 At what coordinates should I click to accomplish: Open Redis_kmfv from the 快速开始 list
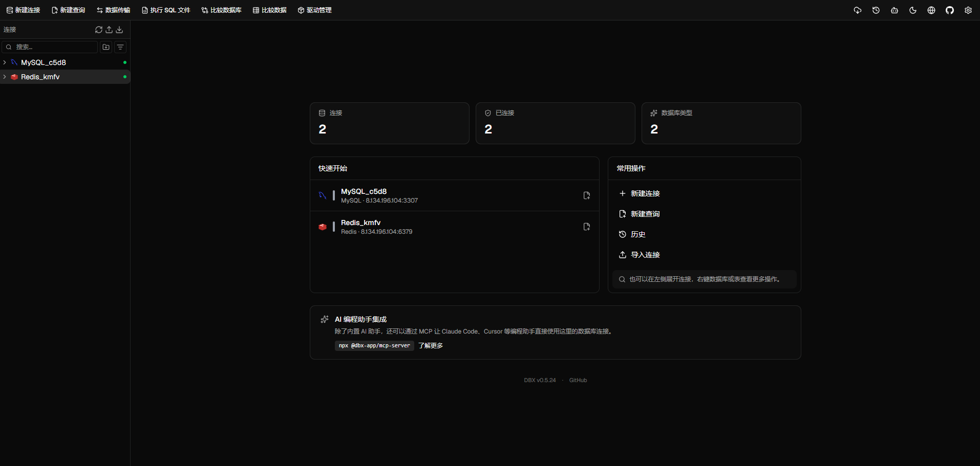454,227
